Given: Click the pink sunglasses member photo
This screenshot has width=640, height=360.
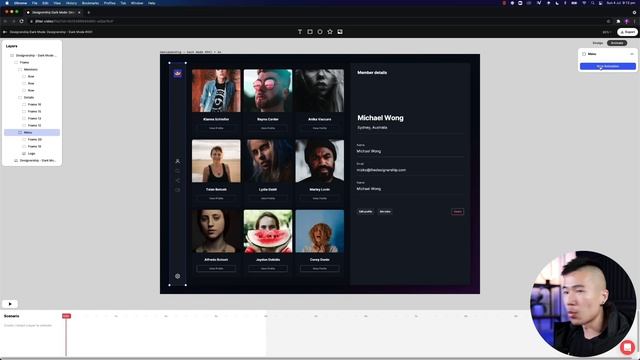Looking at the screenshot, I should (268, 91).
